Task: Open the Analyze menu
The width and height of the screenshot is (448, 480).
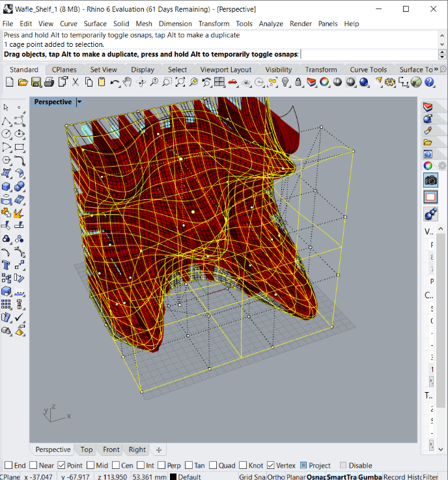Action: click(x=271, y=23)
